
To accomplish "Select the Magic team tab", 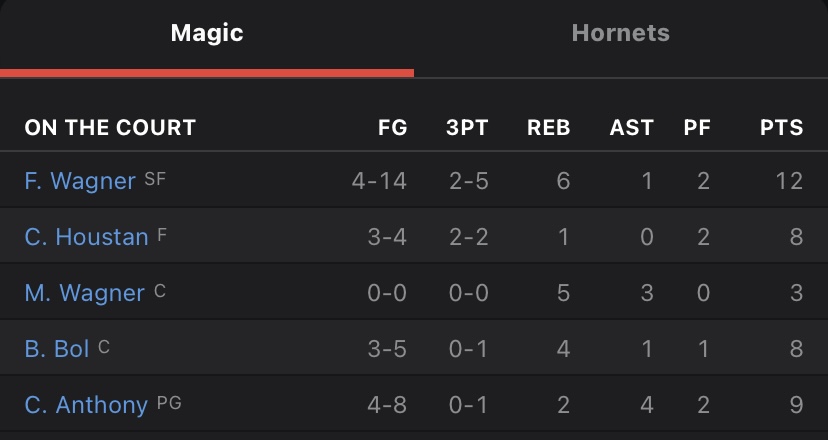I will (207, 33).
